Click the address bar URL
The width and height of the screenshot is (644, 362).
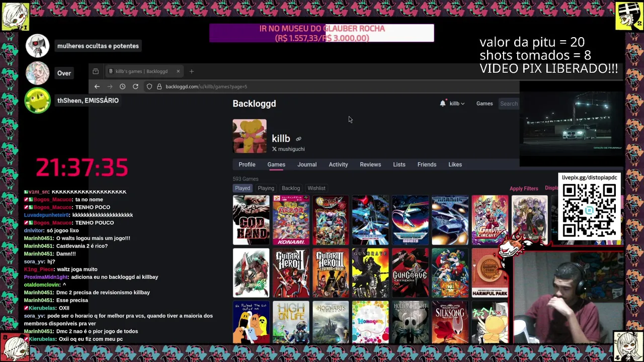pyautogui.click(x=206, y=86)
